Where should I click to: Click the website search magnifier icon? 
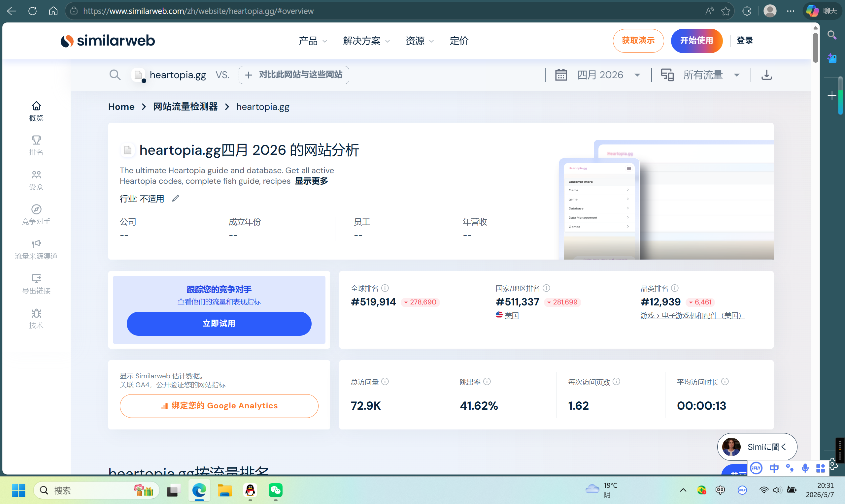tap(115, 75)
